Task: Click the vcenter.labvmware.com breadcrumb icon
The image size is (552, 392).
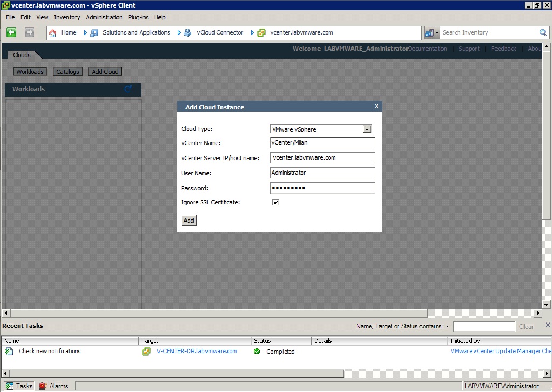Action: [261, 33]
